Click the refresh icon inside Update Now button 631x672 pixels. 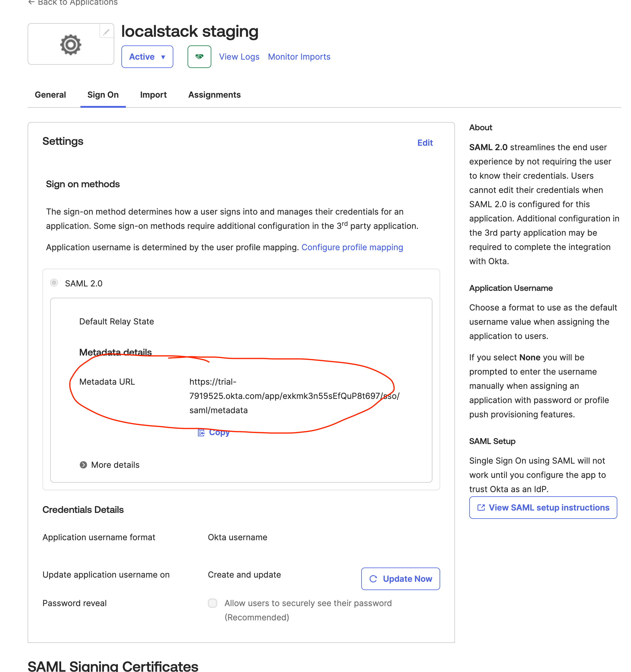373,579
